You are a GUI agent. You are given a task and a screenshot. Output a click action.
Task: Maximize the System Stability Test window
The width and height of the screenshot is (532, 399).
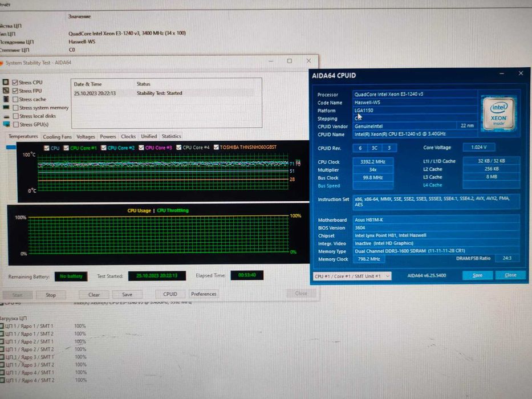pyautogui.click(x=290, y=61)
